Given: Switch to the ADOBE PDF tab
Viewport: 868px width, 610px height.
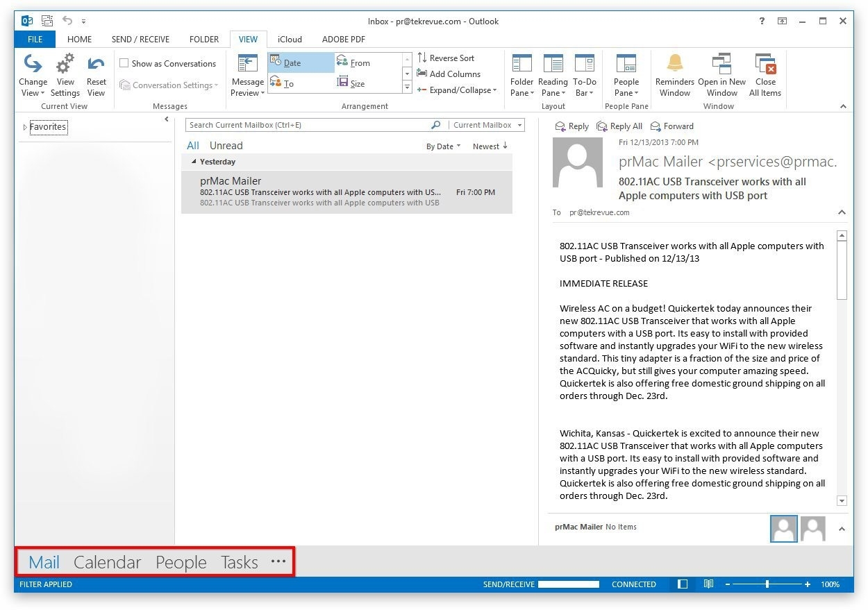Looking at the screenshot, I should point(344,40).
